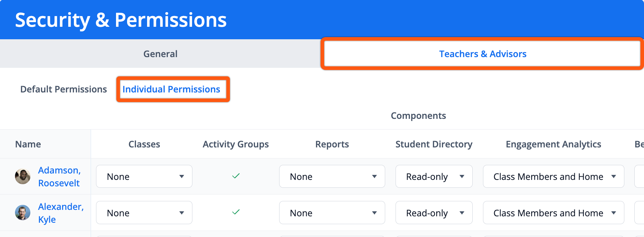Open Classes dropdown for Kyle Alexander
Viewport: 644px width, 237px height.
[144, 213]
